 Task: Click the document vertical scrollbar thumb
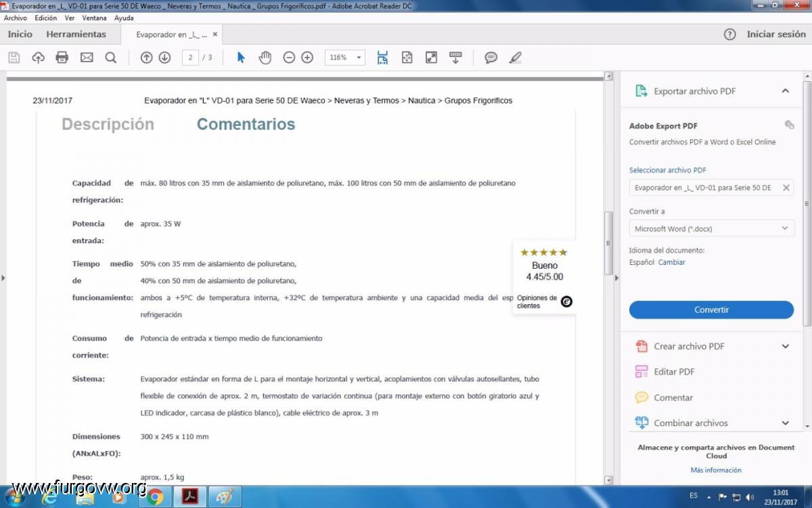tap(608, 242)
